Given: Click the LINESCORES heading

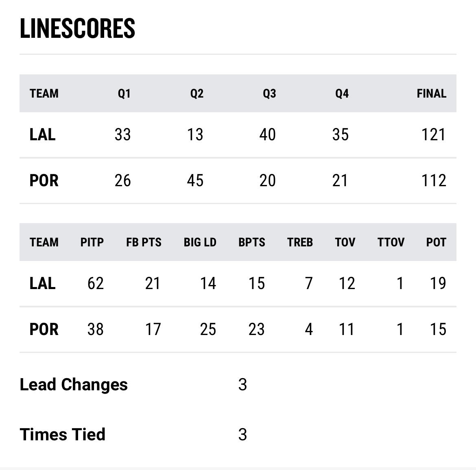Looking at the screenshot, I should [77, 28].
